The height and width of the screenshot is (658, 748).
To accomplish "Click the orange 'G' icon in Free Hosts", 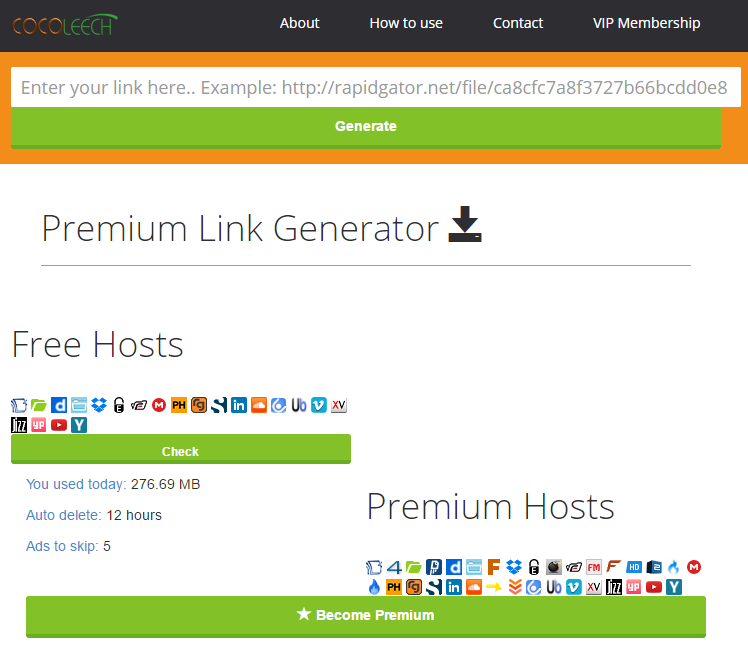I will (199, 405).
